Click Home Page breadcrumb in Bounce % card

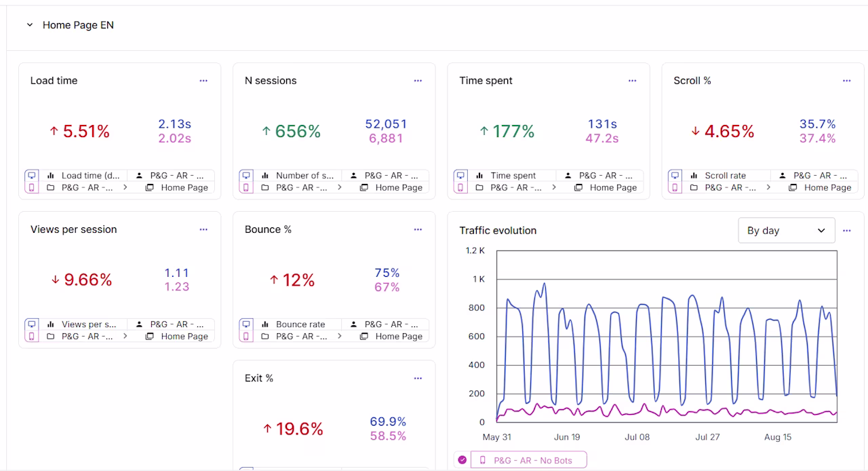tap(399, 336)
